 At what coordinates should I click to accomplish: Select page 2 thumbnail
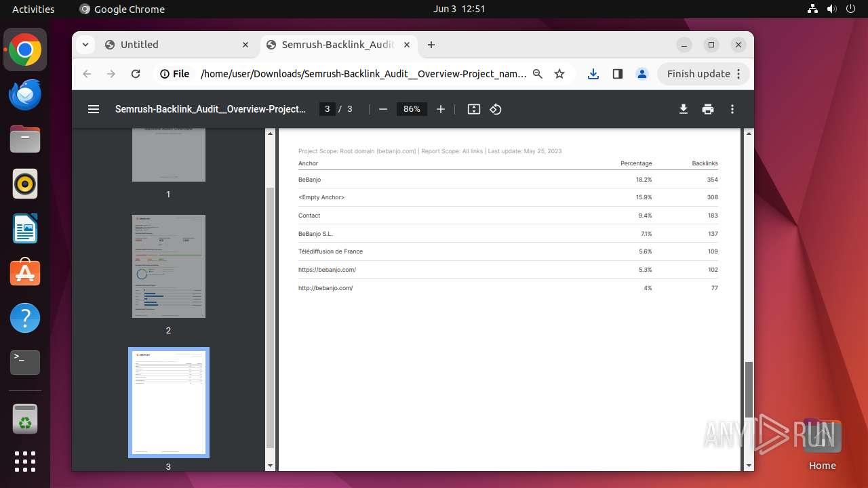[169, 266]
